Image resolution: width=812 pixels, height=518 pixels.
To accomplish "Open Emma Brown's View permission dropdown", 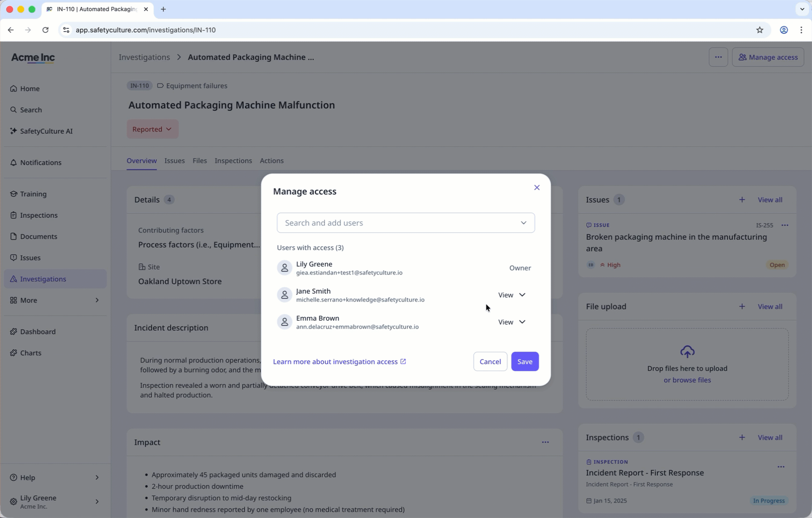I will tap(512, 322).
